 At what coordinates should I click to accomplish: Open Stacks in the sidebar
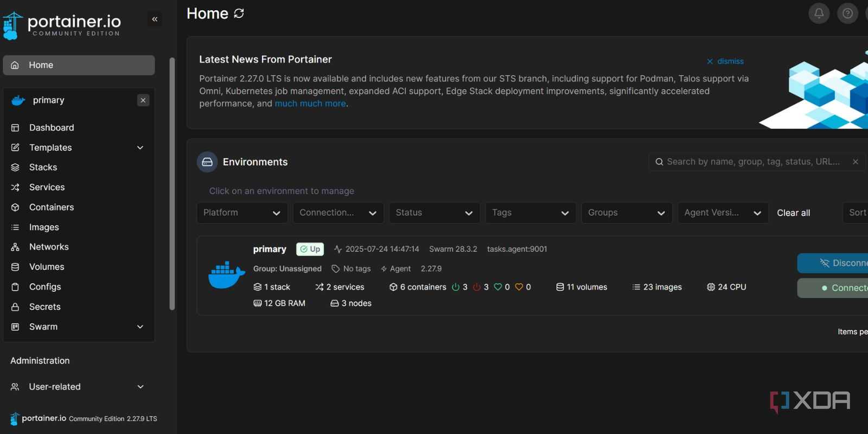pos(79,167)
